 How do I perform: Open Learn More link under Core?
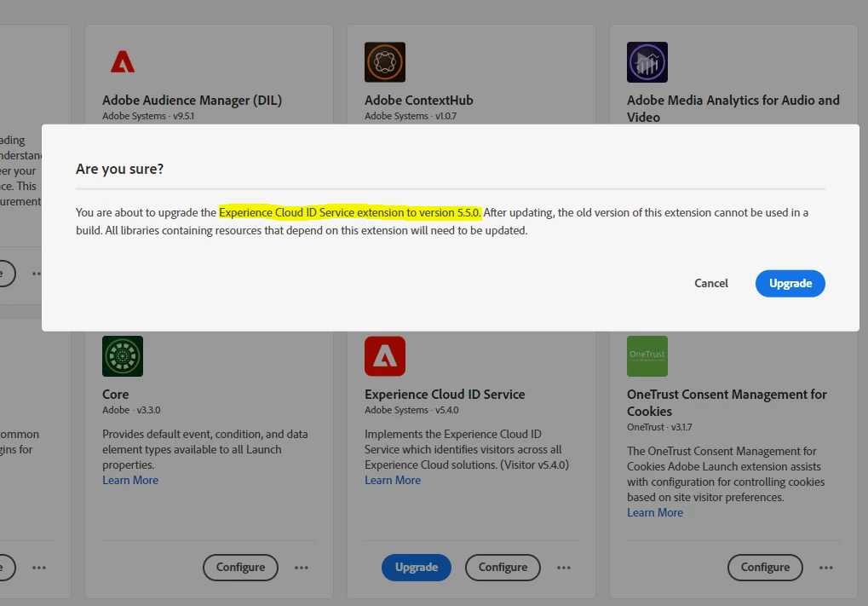(x=130, y=480)
